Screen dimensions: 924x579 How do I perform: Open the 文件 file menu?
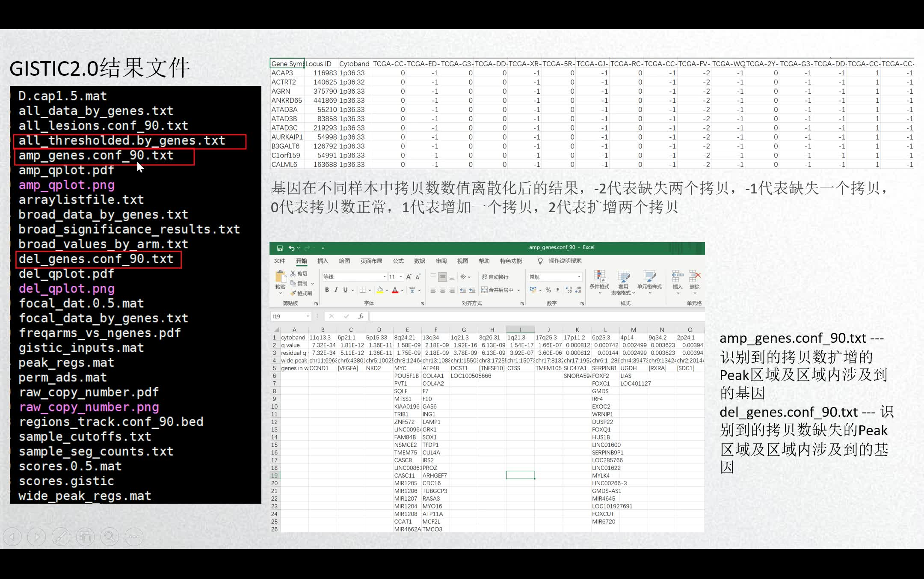(279, 261)
